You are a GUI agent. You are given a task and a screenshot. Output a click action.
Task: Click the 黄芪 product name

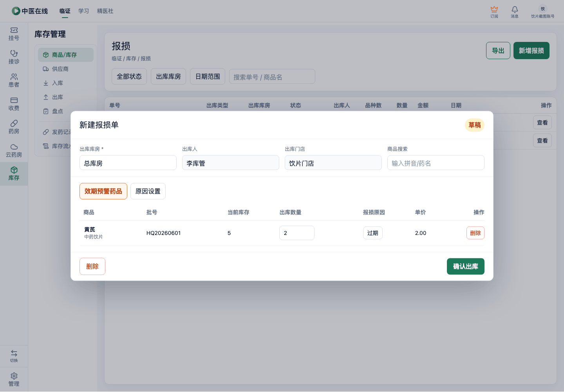click(90, 229)
